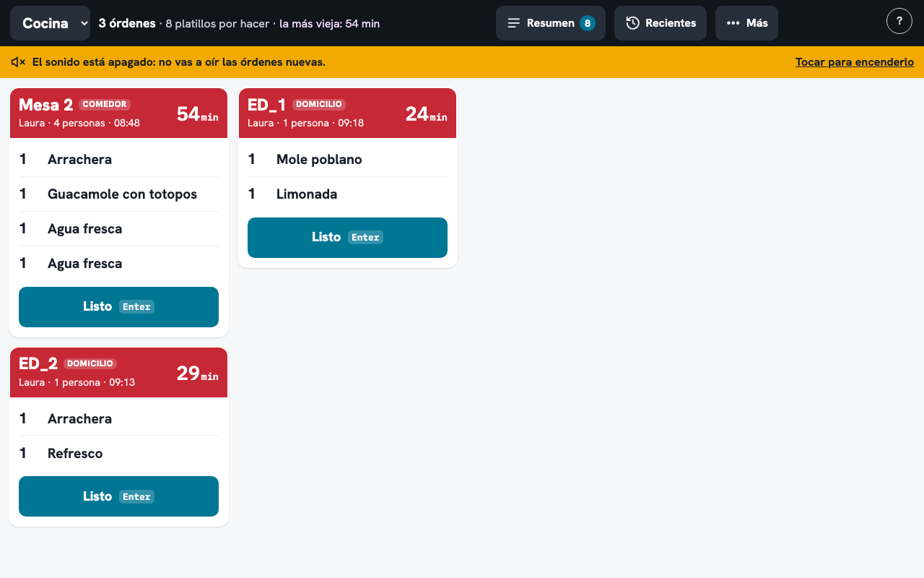Image resolution: width=924 pixels, height=578 pixels.
Task: Click the ED_1 order header title
Action: pos(266,105)
